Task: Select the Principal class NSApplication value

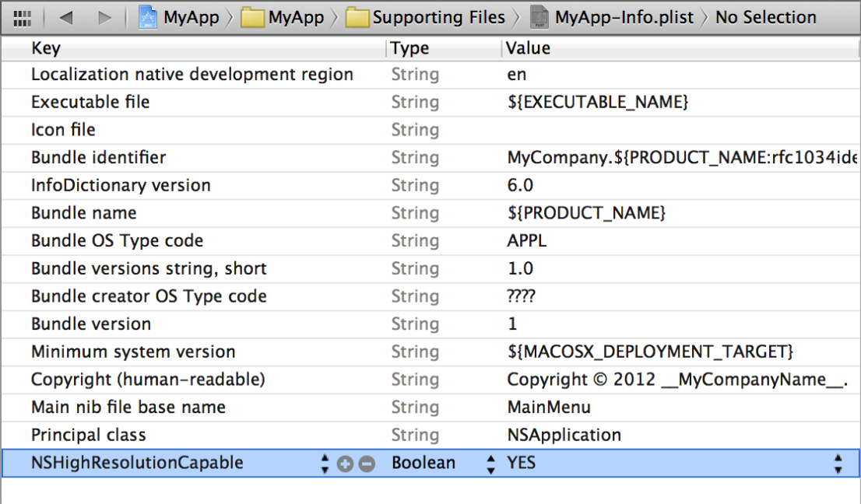Action: point(564,435)
